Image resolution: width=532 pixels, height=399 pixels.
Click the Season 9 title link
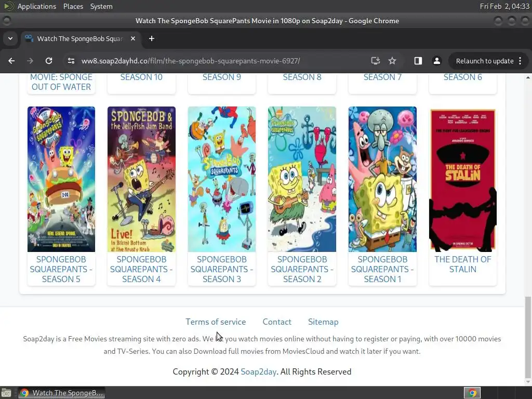click(222, 77)
